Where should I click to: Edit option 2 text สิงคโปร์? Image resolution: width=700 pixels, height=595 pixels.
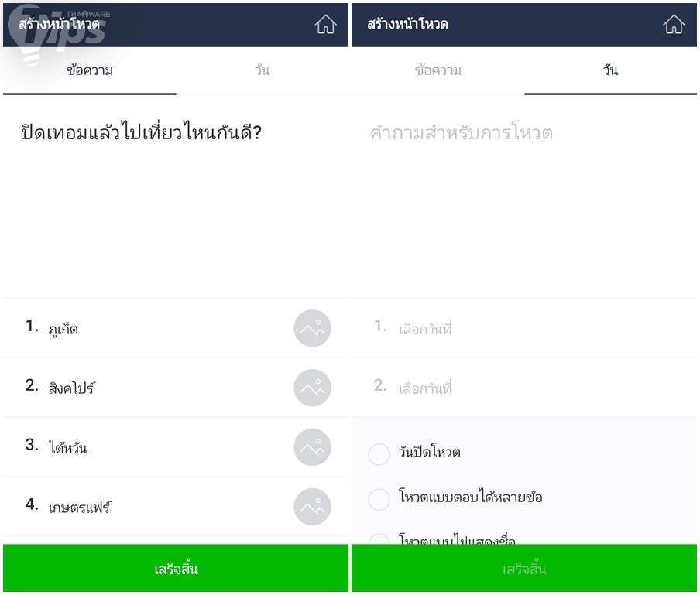[71, 388]
